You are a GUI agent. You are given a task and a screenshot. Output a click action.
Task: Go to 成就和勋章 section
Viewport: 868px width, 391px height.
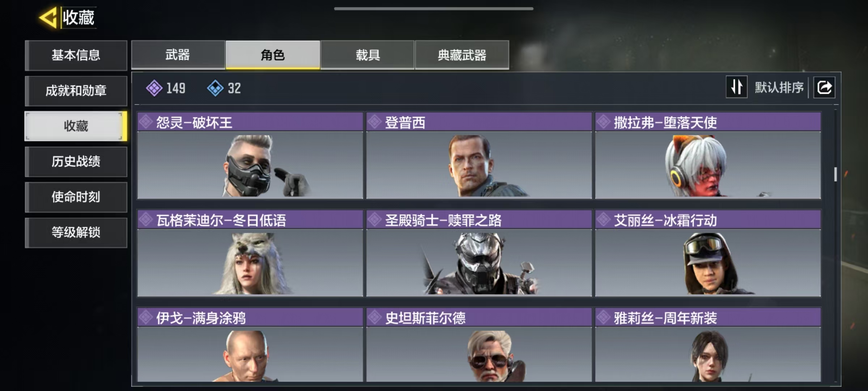[76, 91]
